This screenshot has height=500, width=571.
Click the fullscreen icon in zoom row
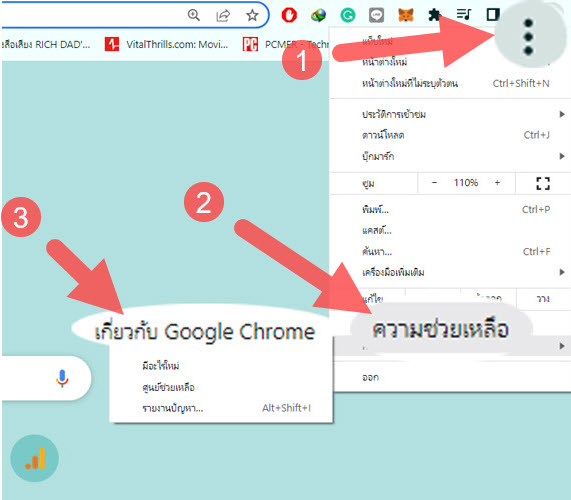coord(543,183)
